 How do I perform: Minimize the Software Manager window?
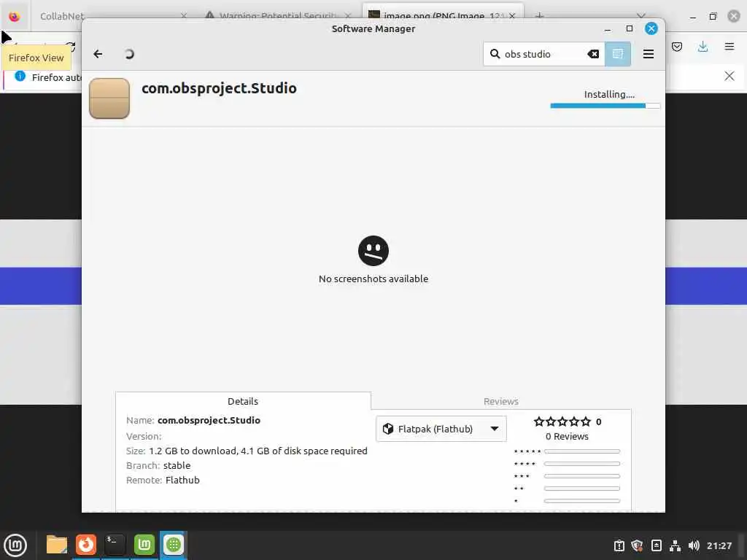(x=608, y=29)
